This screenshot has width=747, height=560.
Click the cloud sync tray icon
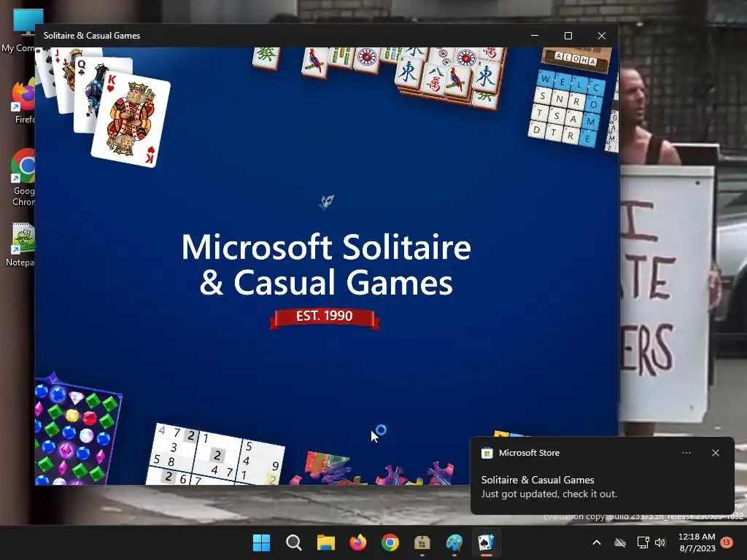click(620, 542)
